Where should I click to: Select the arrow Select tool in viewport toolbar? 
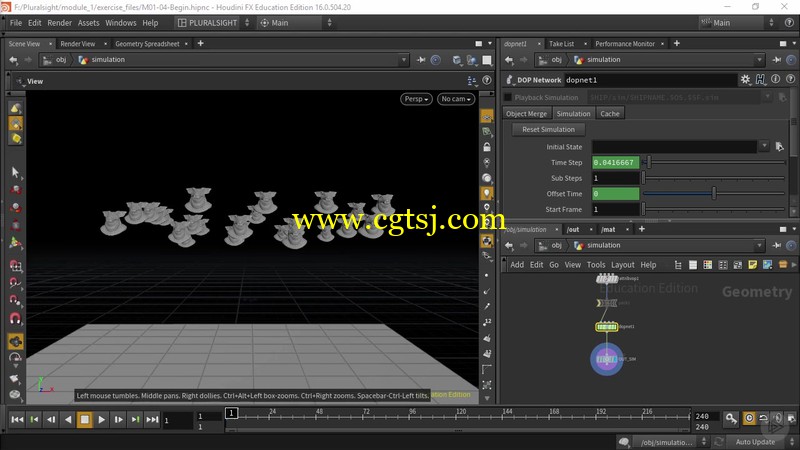15,172
